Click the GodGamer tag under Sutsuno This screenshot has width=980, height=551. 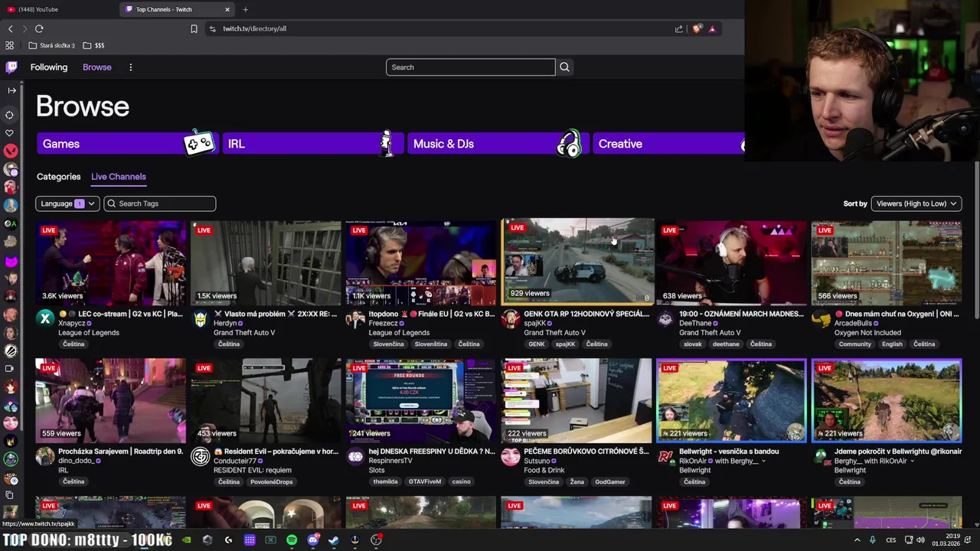tap(610, 482)
